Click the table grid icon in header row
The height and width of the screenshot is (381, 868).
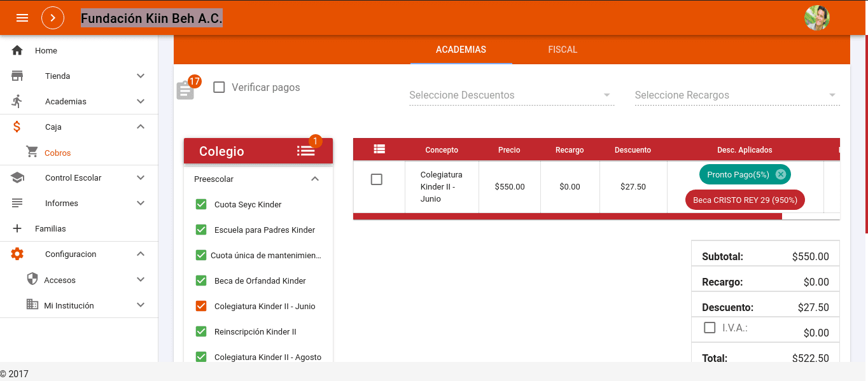379,149
